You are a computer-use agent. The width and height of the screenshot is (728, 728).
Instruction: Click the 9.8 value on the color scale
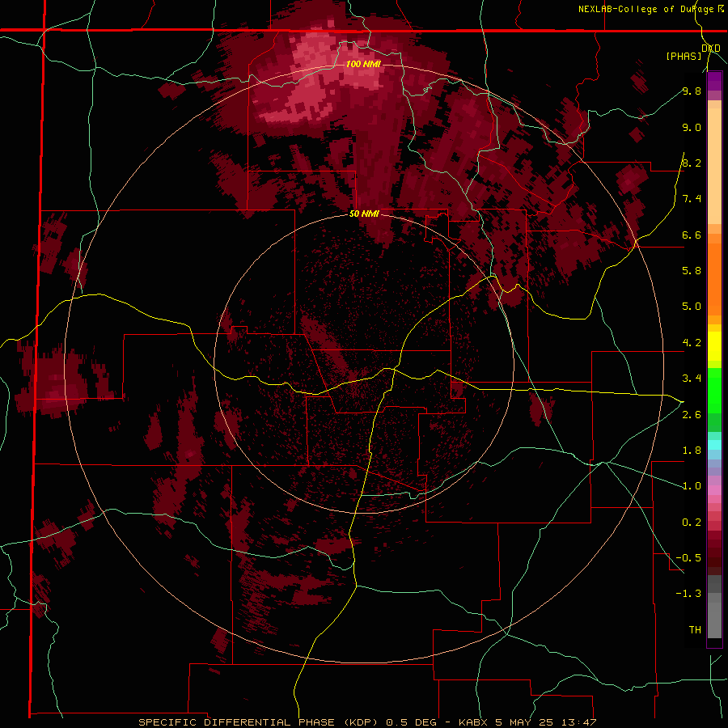(x=692, y=91)
